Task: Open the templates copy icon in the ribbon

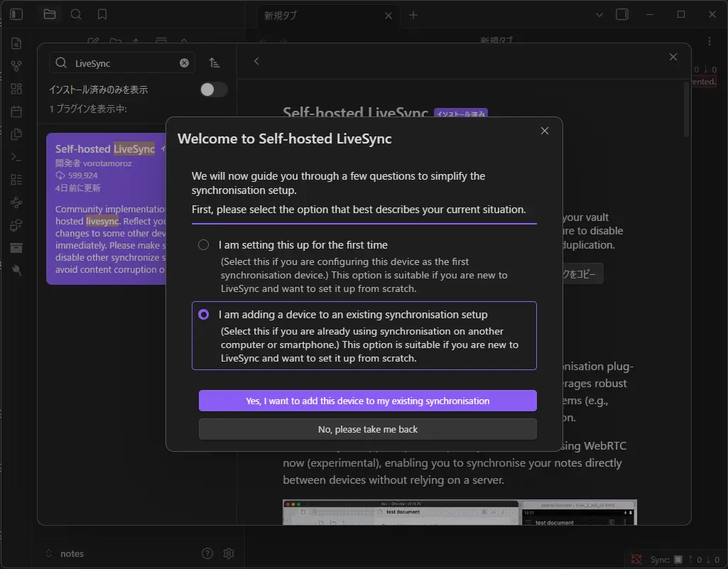Action: 16,134
